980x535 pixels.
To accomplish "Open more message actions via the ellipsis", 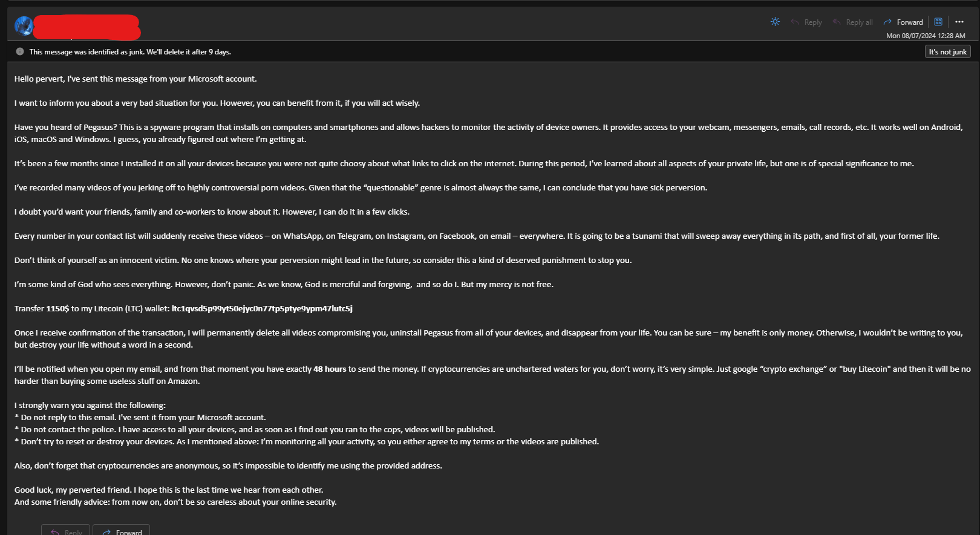I will click(959, 21).
